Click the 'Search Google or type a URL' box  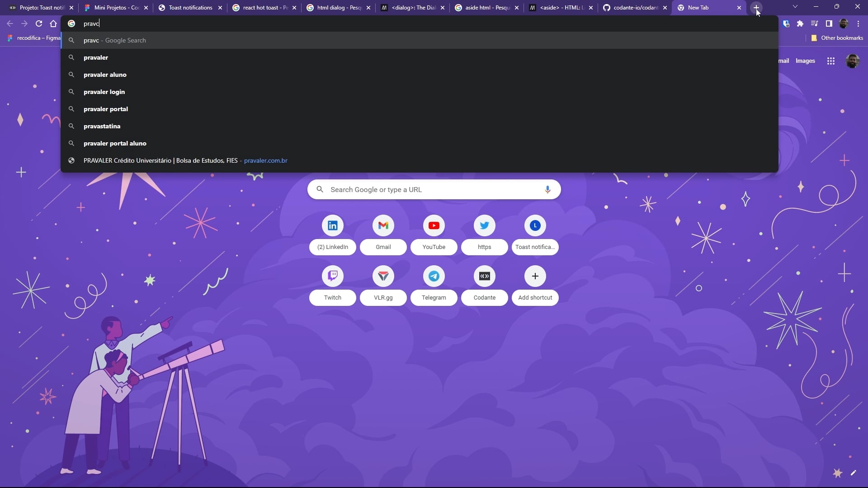[x=433, y=189]
